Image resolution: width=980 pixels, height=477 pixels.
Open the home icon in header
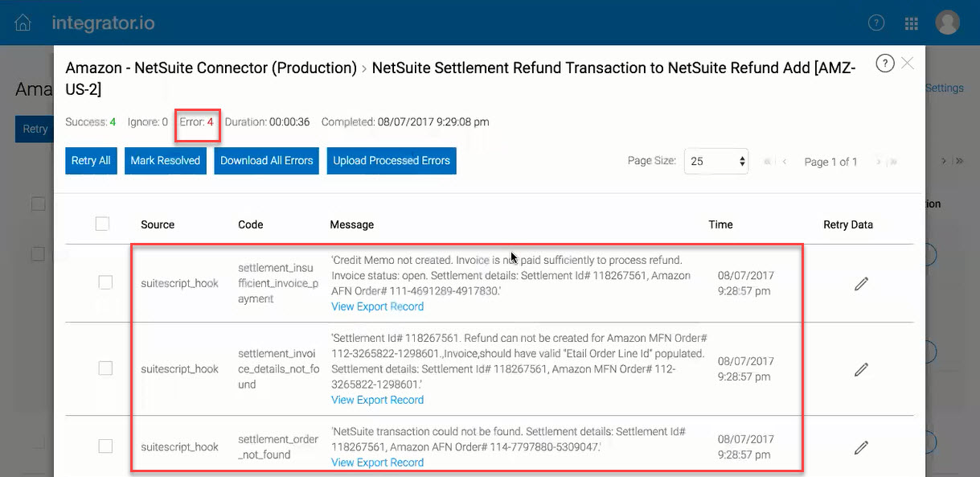pyautogui.click(x=23, y=23)
